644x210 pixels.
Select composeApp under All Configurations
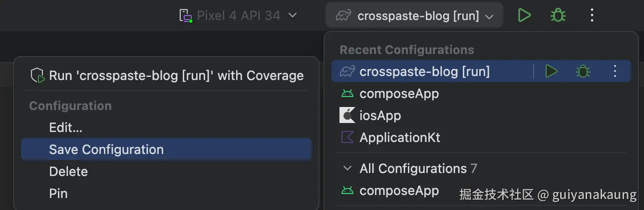coord(399,190)
